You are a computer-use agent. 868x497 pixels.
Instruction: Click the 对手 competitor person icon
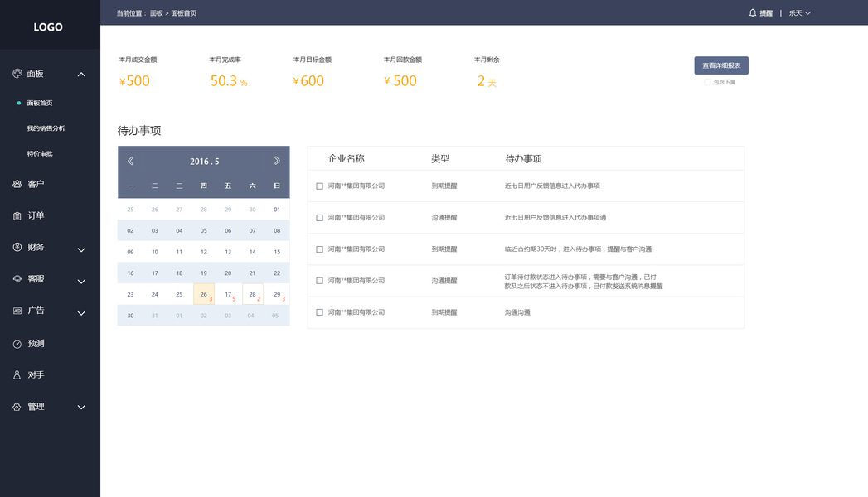(x=17, y=375)
